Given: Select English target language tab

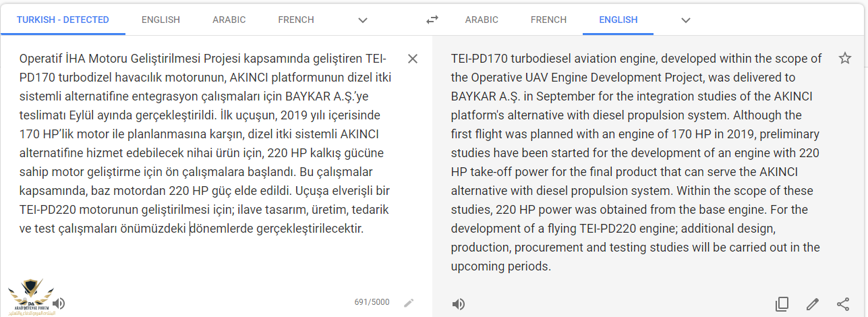Looking at the screenshot, I should [618, 20].
